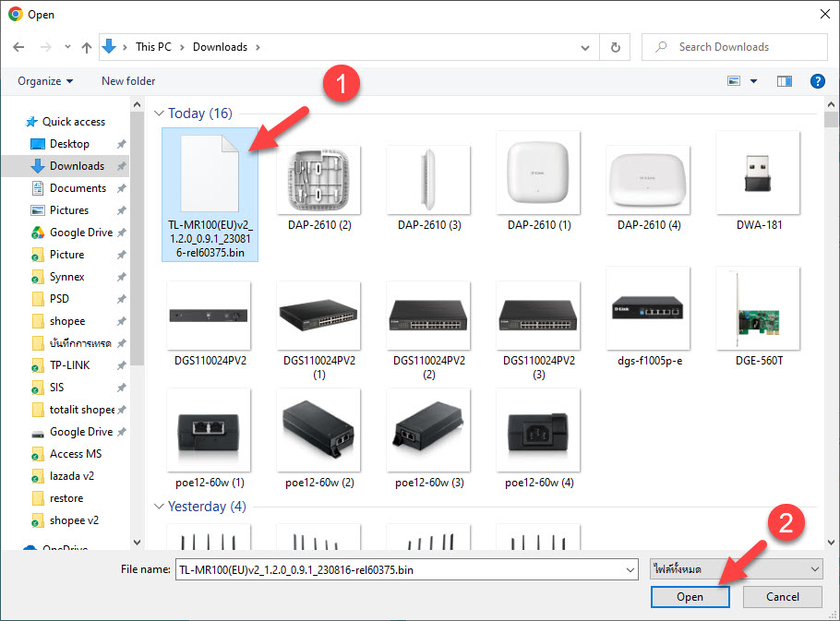Select the poe12-60w (3) thumbnail
The height and width of the screenshot is (621, 840).
[x=428, y=430]
